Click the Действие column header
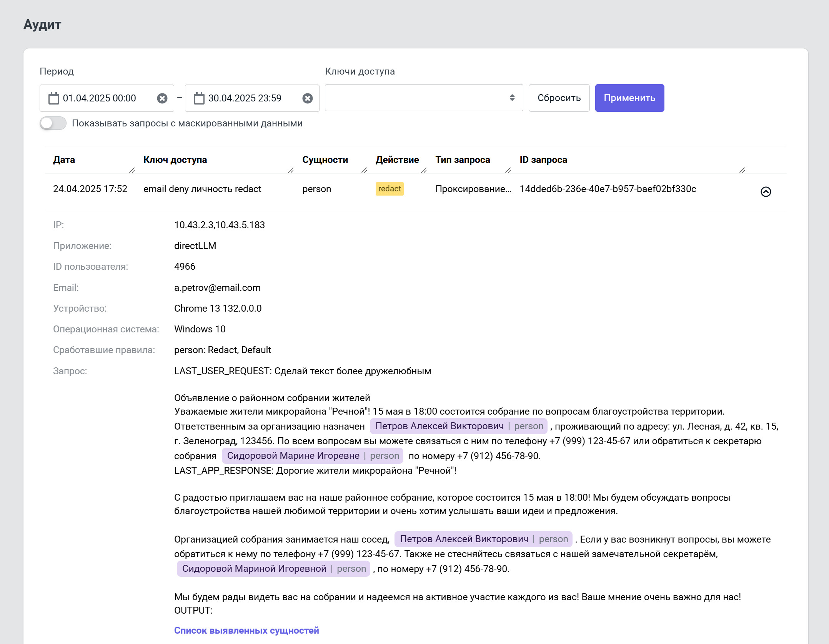Screen dimensions: 829x644 pyautogui.click(x=397, y=160)
